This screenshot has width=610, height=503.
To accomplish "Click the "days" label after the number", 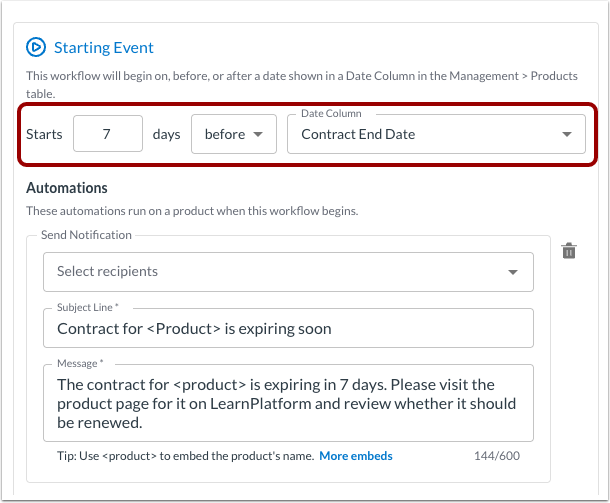I will coord(166,134).
